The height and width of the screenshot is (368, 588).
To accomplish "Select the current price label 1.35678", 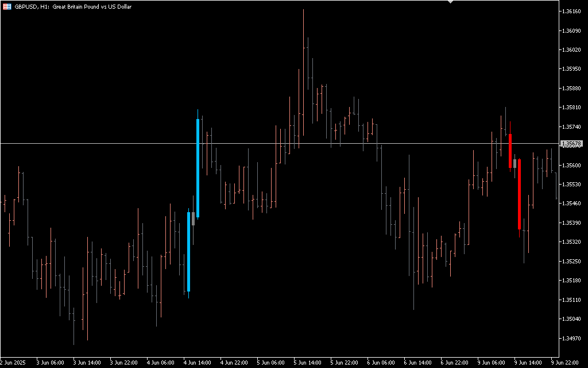I will pyautogui.click(x=571, y=143).
